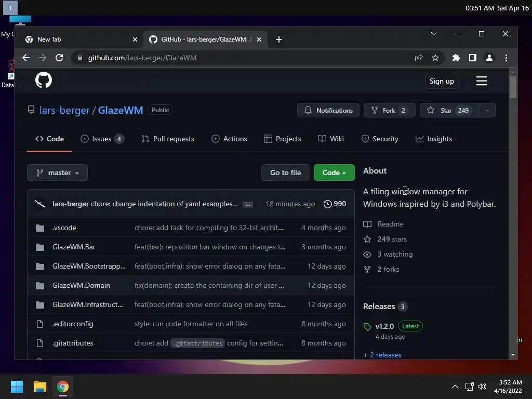Open File Explorer from taskbar
Viewport: 532px width, 399px height.
click(x=39, y=387)
